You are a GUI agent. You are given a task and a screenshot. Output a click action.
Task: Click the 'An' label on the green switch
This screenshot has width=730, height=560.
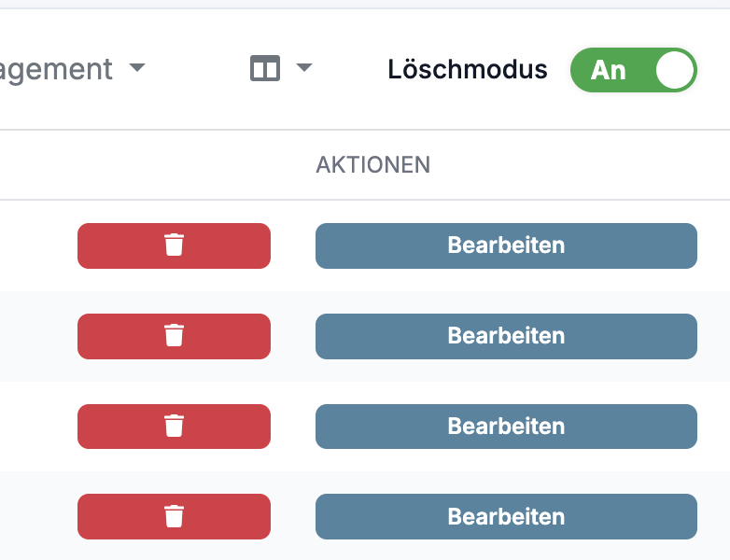pos(608,71)
